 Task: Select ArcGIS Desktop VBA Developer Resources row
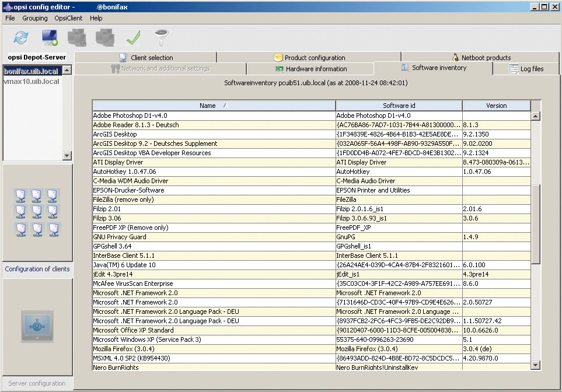pyautogui.click(x=312, y=153)
